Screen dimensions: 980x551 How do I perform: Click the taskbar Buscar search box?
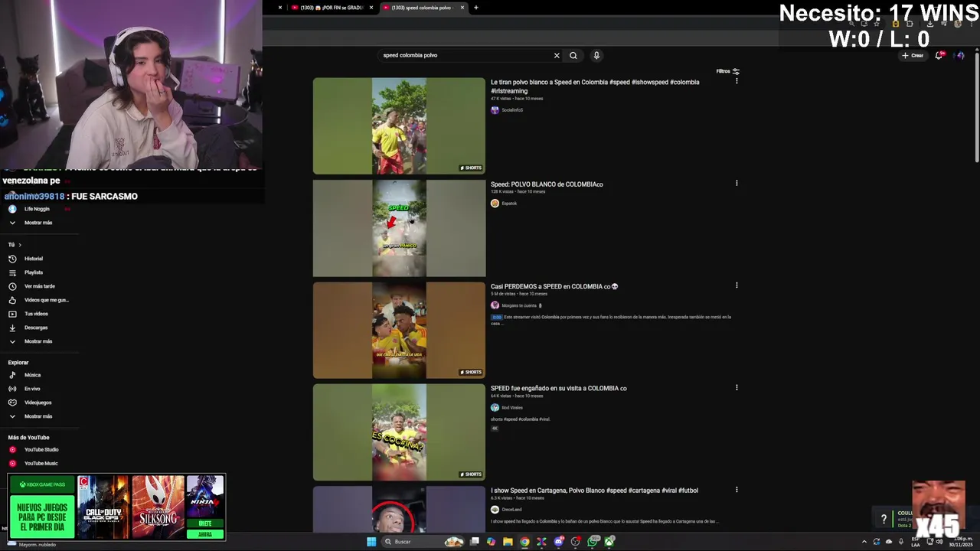coord(423,542)
